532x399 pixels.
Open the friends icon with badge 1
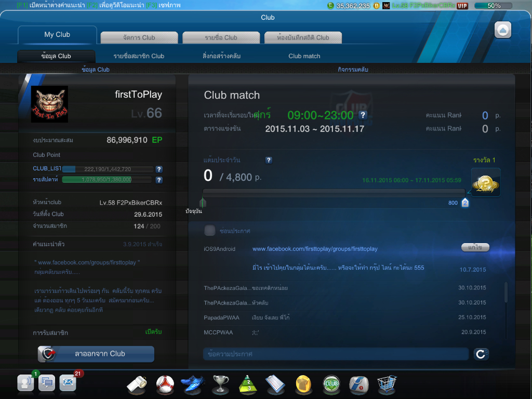pos(26,383)
